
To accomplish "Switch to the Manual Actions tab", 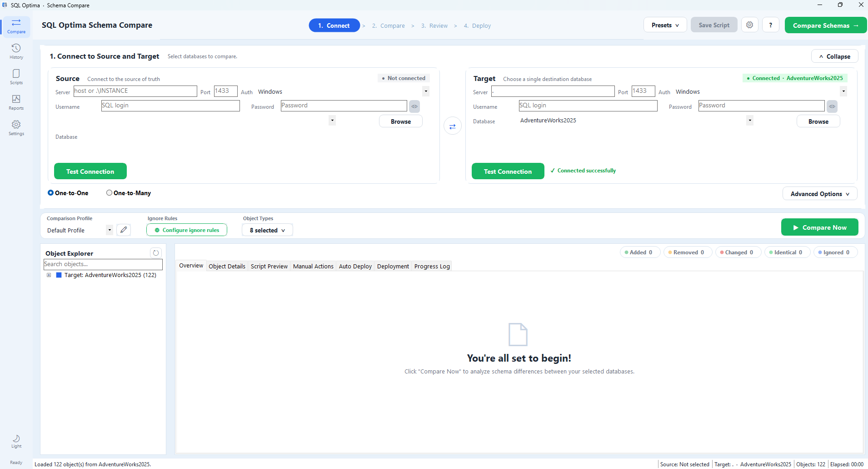I will [x=313, y=266].
